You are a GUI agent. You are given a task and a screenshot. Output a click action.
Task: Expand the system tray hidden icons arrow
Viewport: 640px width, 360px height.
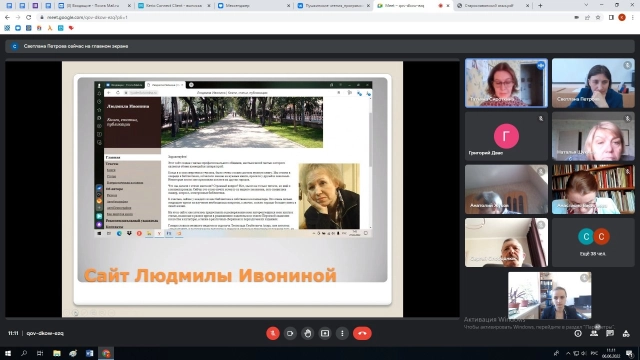[568, 353]
